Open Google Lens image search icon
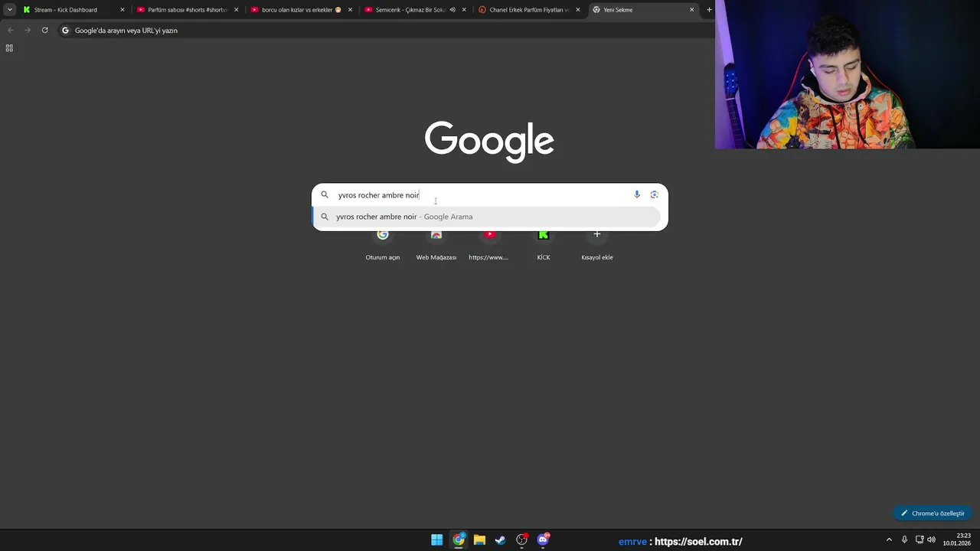 click(x=654, y=194)
